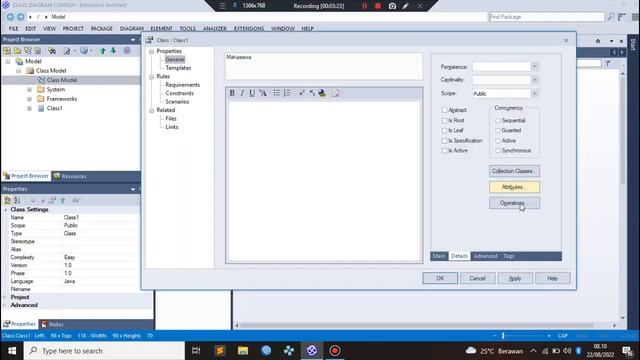Expand the Class1 node in Project Browser
The width and height of the screenshot is (640, 360).
coord(29,109)
